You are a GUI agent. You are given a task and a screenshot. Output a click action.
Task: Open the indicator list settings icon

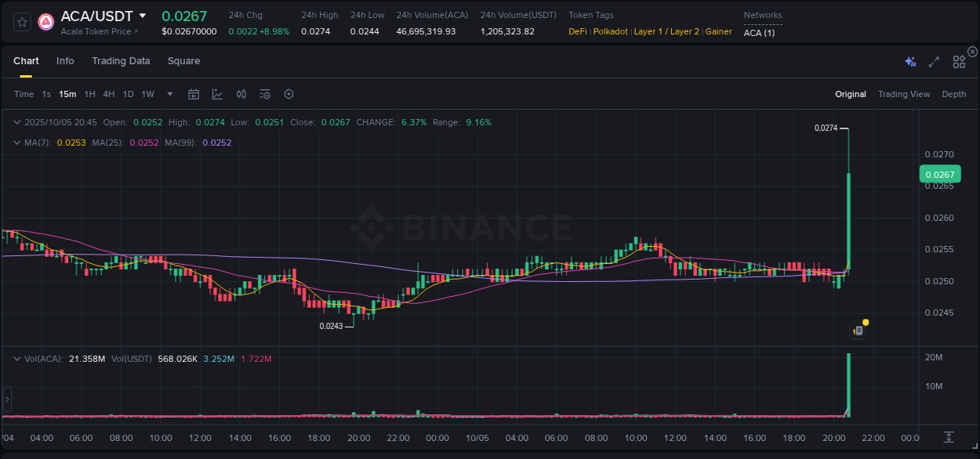coord(264,94)
